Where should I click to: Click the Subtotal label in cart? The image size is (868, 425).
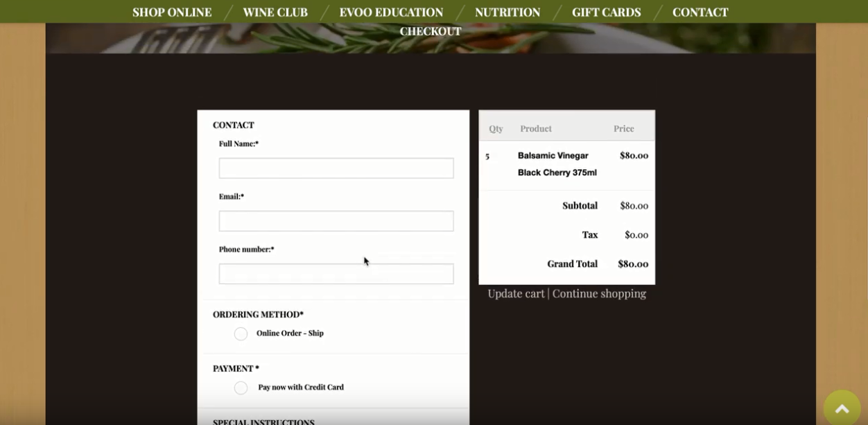tap(580, 205)
